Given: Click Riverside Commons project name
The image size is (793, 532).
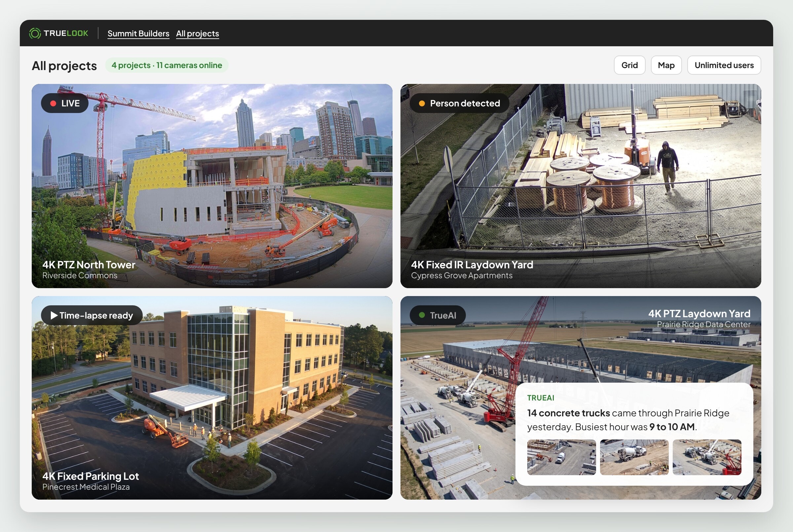Looking at the screenshot, I should pos(80,276).
